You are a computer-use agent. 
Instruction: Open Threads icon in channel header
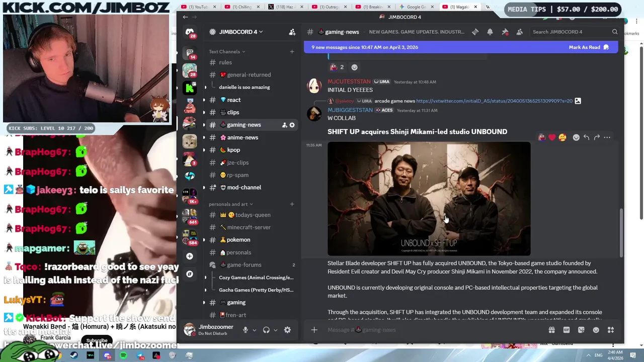point(475,32)
